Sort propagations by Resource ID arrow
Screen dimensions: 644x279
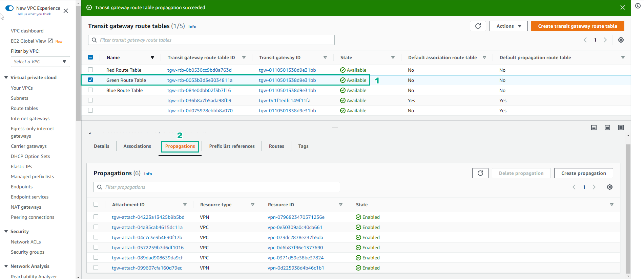click(340, 205)
